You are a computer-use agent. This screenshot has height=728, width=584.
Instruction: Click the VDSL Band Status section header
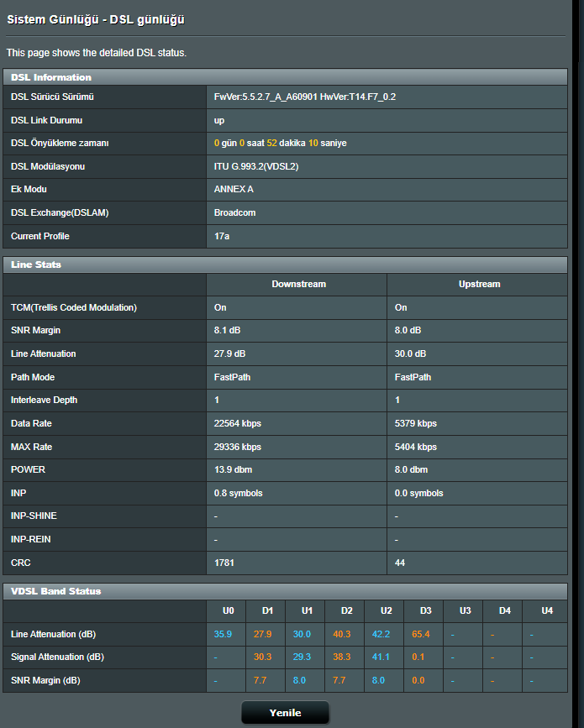pos(285,591)
